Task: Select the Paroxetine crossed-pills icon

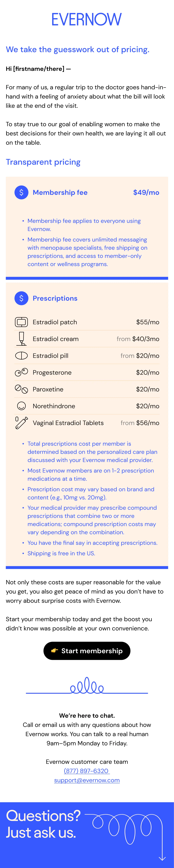Action: pos(22,389)
